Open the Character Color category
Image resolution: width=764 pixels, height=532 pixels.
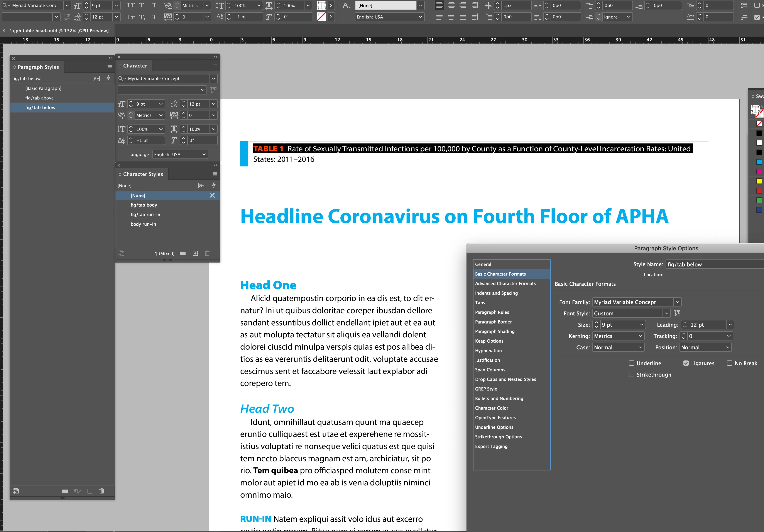point(492,408)
